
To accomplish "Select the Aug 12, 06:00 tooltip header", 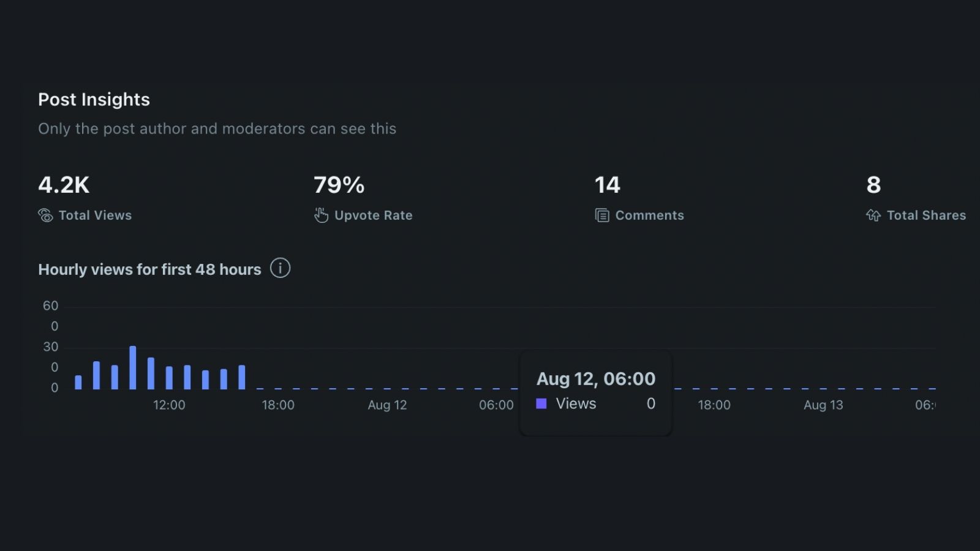I will [x=595, y=378].
